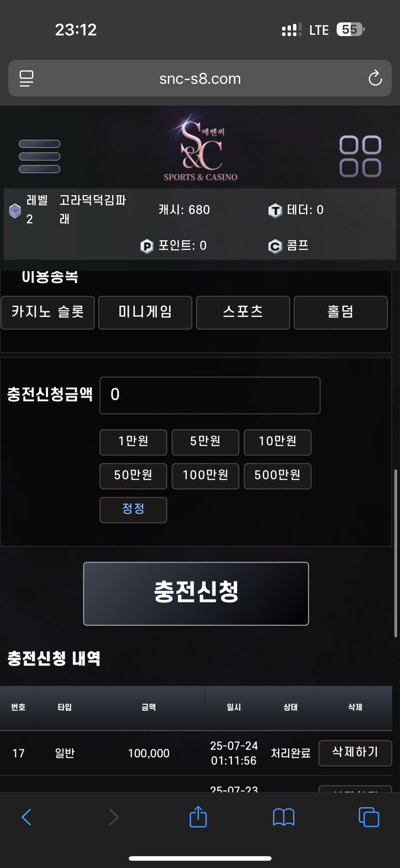Viewport: 400px width, 868px height.
Task: Open the hamburger menu icon
Action: tap(39, 156)
